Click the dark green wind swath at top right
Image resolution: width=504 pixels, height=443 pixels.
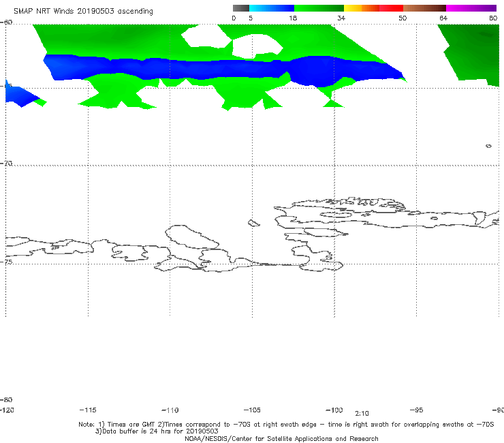(473, 52)
